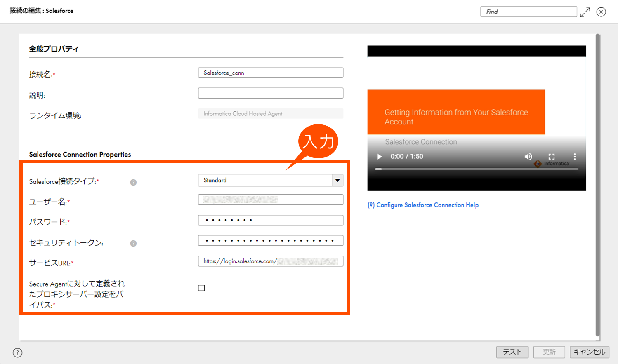The height and width of the screenshot is (364, 618).
Task: Click the キャンセル button
Action: click(x=590, y=352)
